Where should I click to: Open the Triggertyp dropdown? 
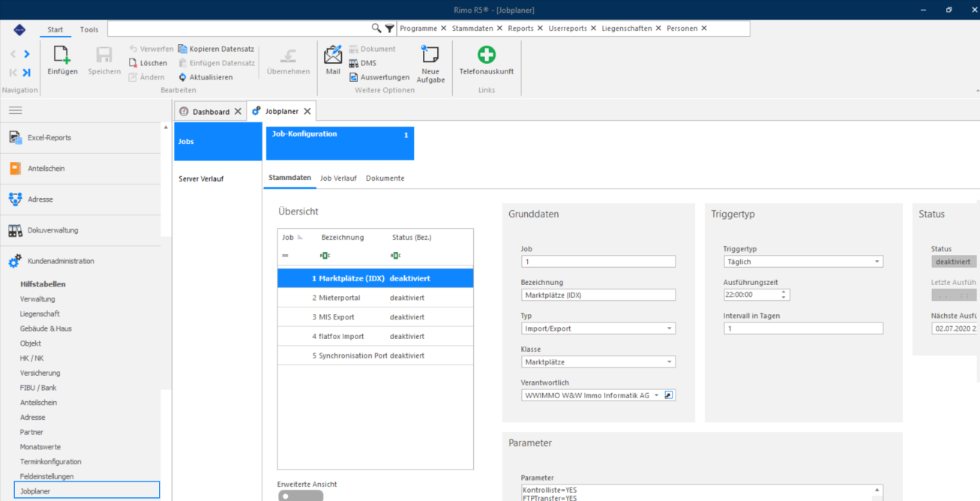point(877,262)
